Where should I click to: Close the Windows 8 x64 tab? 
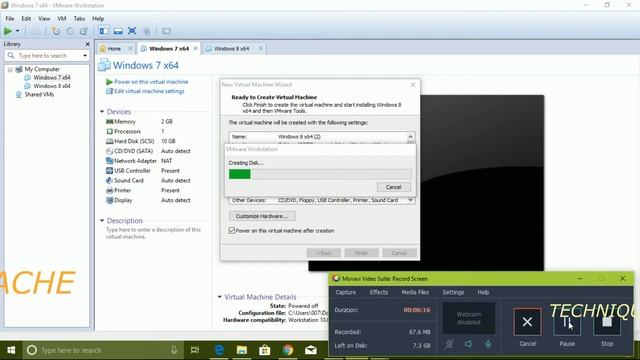coord(260,49)
